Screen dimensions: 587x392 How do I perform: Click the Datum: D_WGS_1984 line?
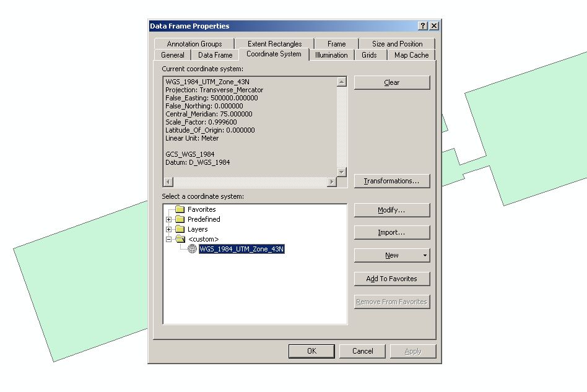pos(198,162)
